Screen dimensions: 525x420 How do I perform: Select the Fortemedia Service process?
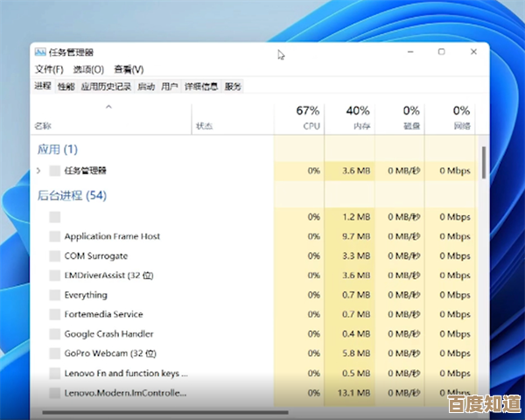coord(104,314)
